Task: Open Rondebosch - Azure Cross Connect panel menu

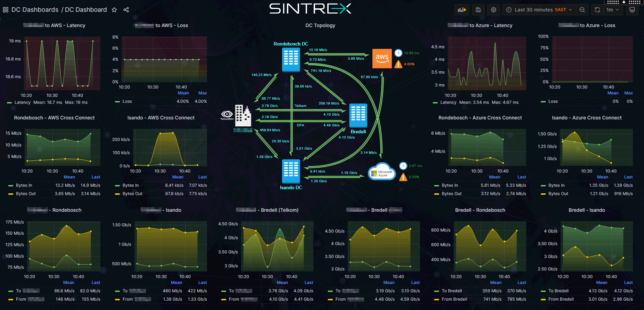Action: coord(480,118)
